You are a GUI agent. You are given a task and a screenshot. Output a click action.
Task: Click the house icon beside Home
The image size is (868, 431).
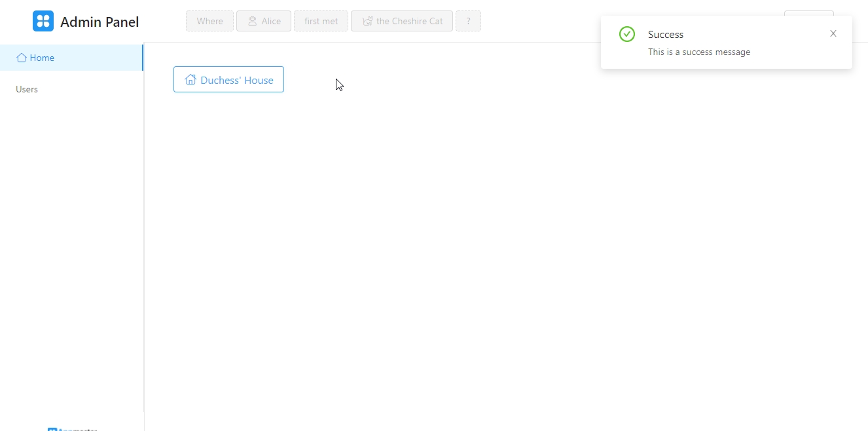tap(22, 58)
